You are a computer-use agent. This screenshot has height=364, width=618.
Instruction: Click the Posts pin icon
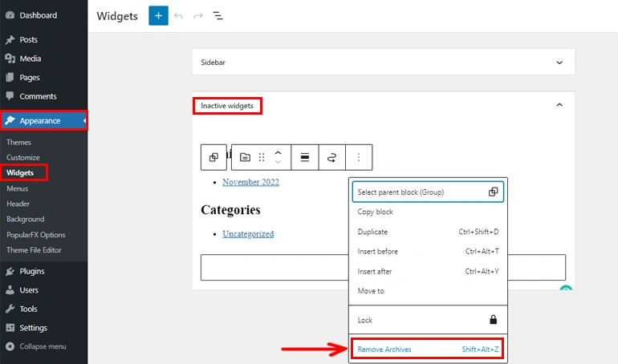10,40
